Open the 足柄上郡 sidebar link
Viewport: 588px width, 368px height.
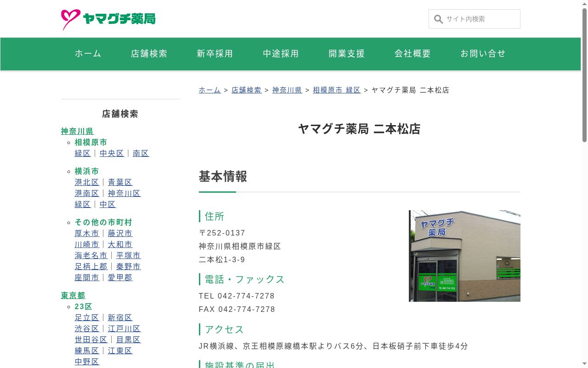(91, 267)
